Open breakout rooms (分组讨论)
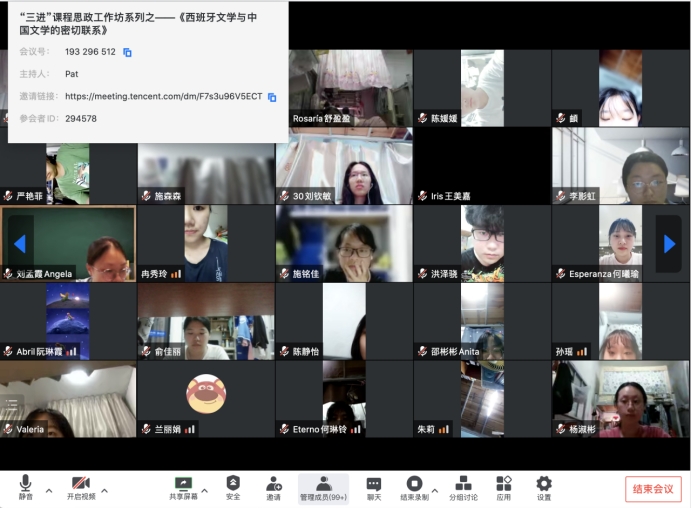Viewport: 692px width, 509px height. [463, 485]
